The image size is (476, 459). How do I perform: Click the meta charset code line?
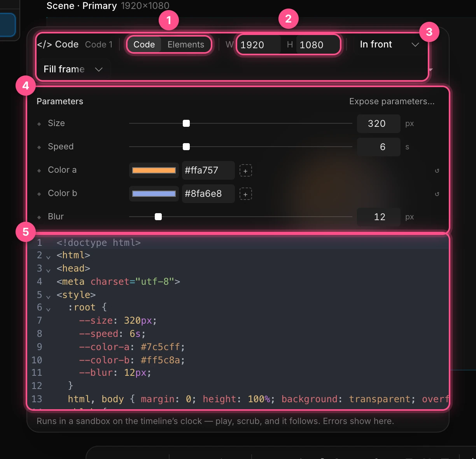click(x=118, y=281)
